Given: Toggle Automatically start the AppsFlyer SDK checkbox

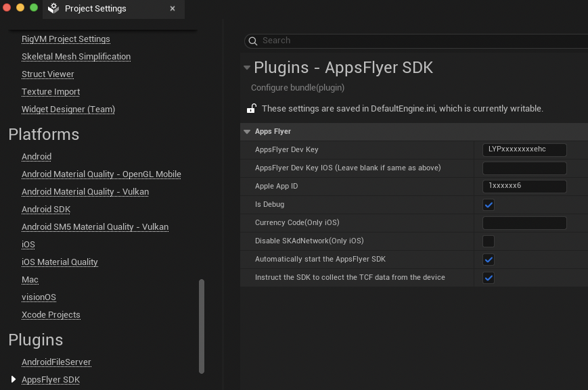Looking at the screenshot, I should 489,260.
